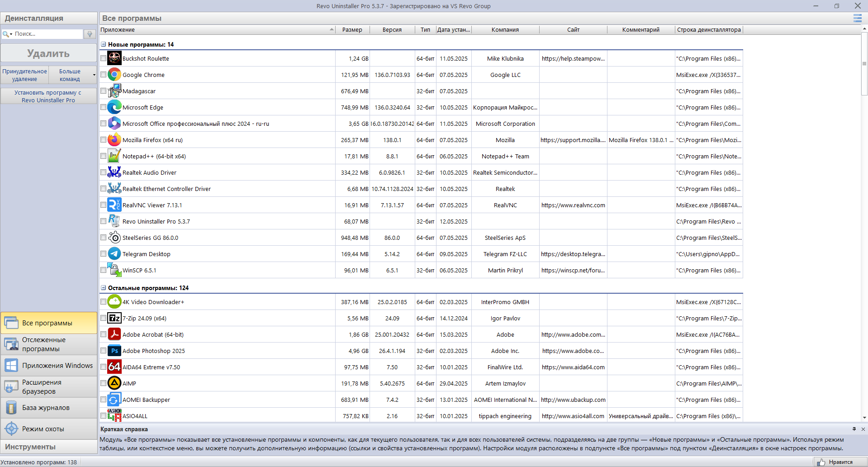Enable the 7-Zip 24.09 checkbox
The width and height of the screenshot is (868, 467).
pyautogui.click(x=104, y=318)
